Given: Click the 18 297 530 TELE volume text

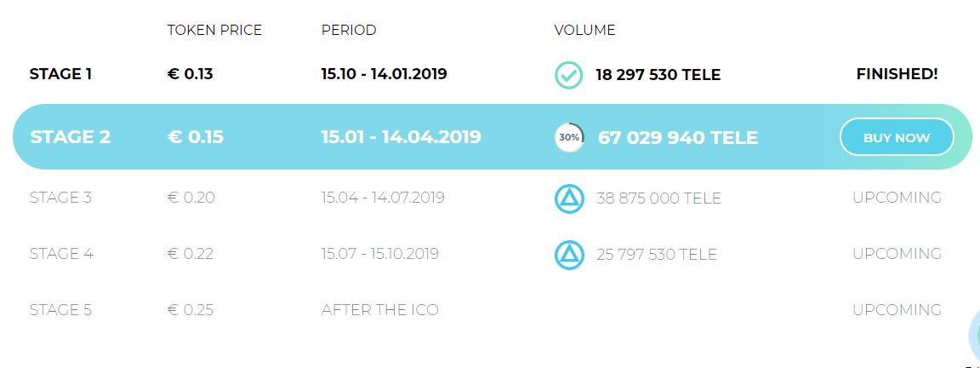Looking at the screenshot, I should (658, 75).
